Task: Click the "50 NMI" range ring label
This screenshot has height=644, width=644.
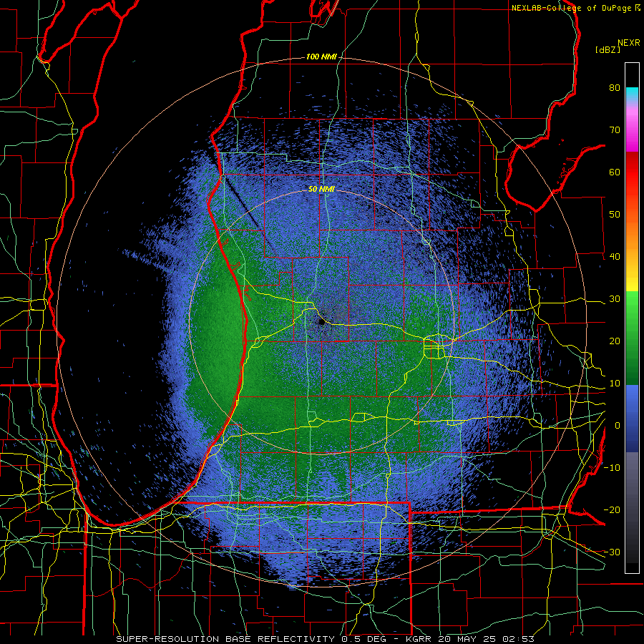Action: point(321,190)
